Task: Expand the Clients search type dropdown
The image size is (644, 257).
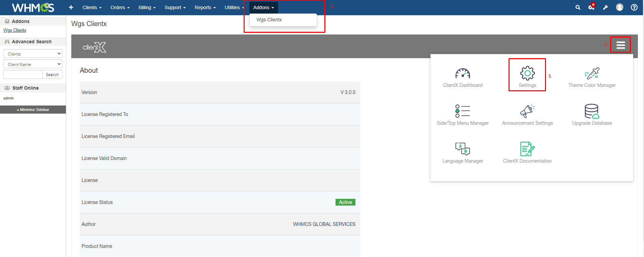Action: pos(33,54)
